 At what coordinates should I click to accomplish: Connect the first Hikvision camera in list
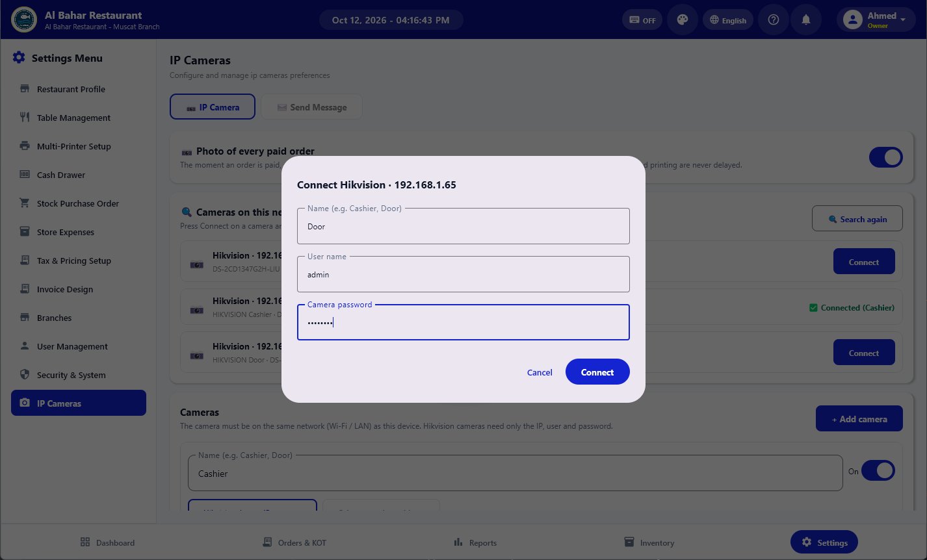864,262
